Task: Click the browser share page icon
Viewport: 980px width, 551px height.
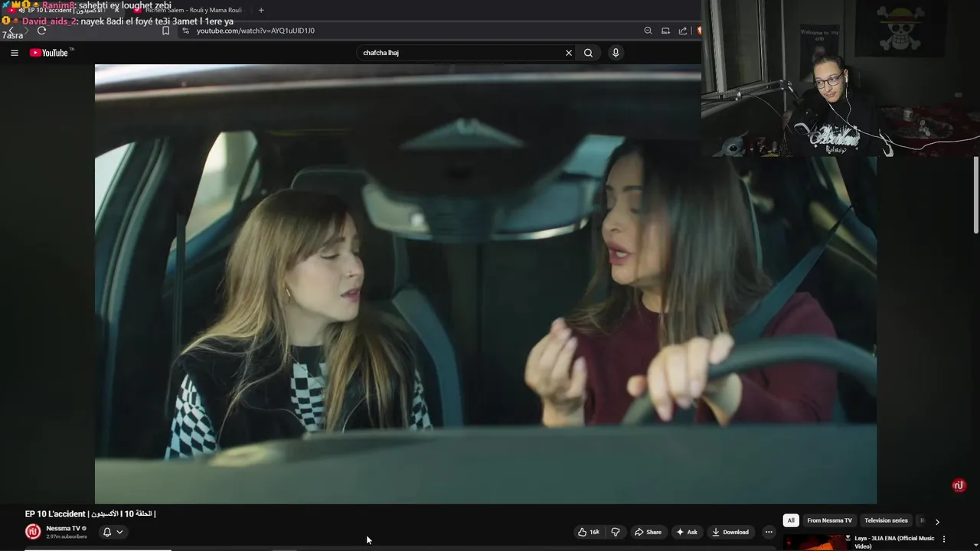Action: click(x=683, y=31)
